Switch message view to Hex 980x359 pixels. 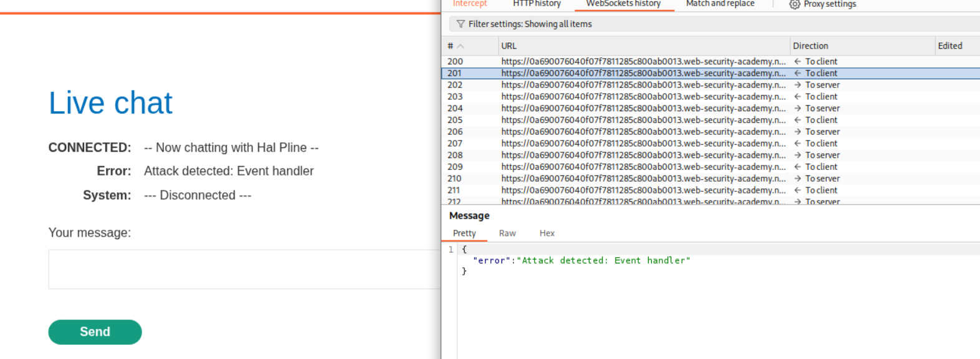pyautogui.click(x=546, y=234)
